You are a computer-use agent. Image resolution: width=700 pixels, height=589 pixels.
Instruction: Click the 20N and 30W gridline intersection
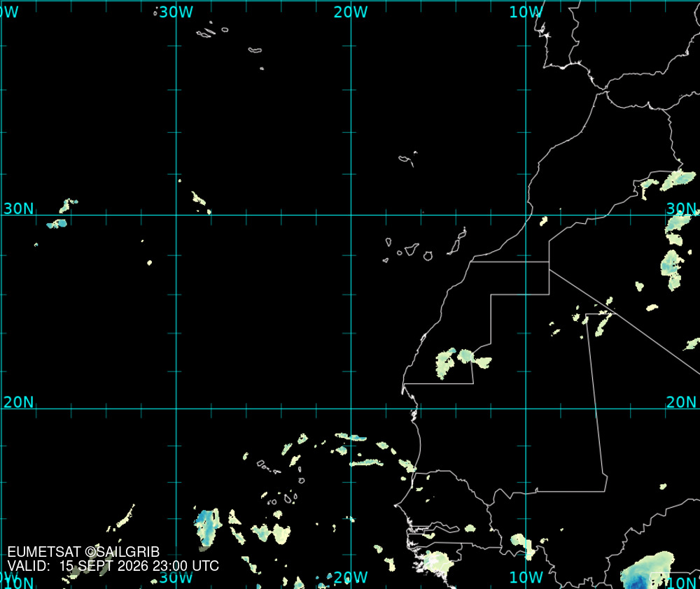click(x=176, y=409)
